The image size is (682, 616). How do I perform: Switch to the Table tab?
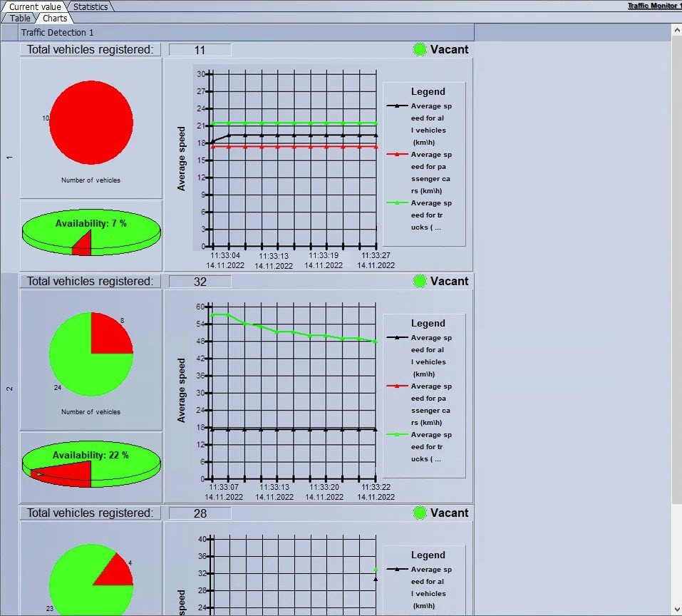pyautogui.click(x=20, y=19)
